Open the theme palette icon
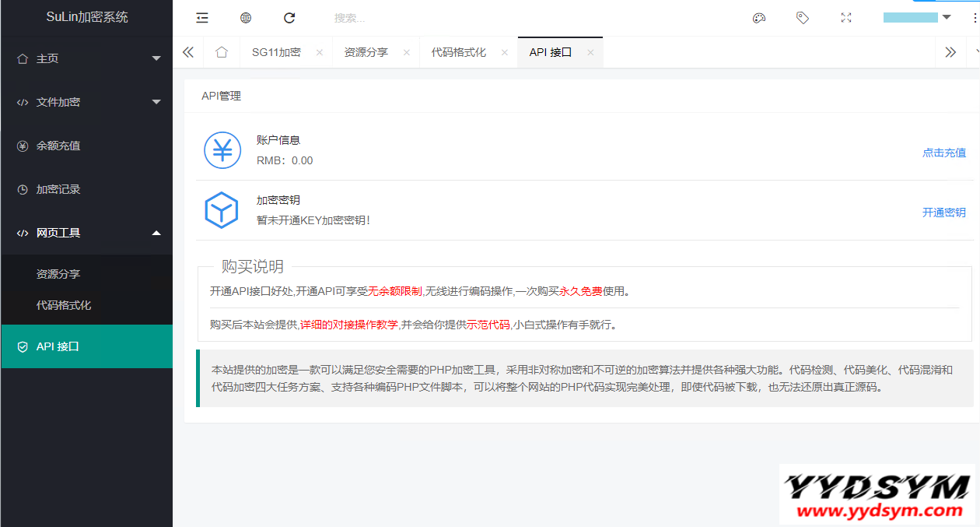 759,18
